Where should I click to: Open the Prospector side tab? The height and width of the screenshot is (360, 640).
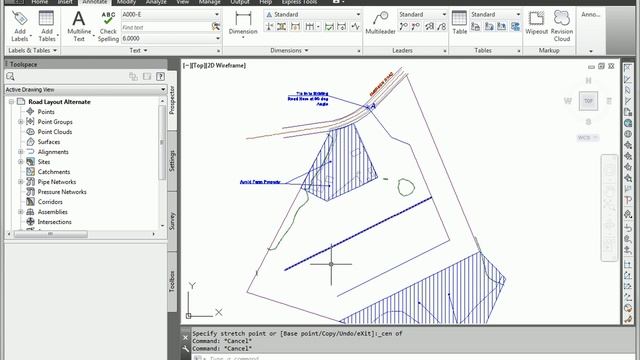172,100
